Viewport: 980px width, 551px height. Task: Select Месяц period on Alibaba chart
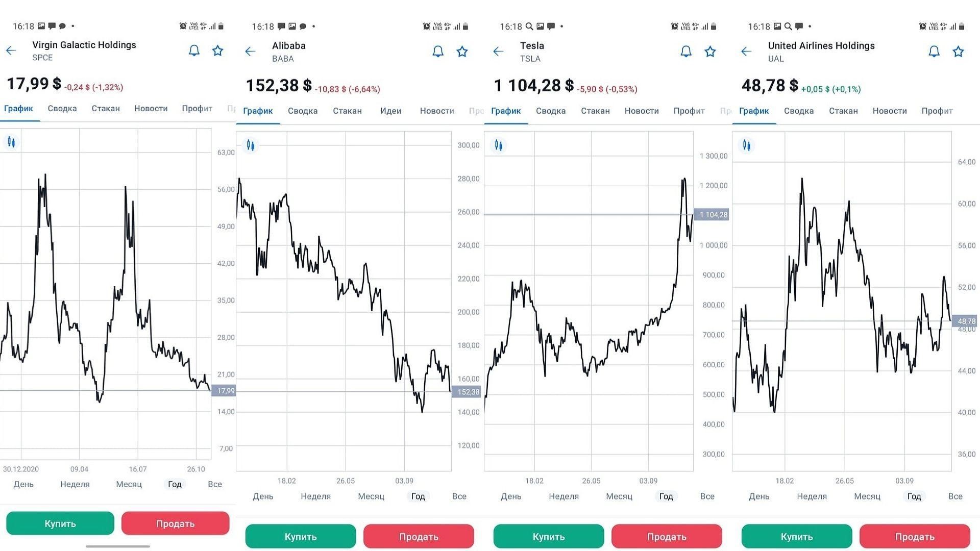point(371,496)
